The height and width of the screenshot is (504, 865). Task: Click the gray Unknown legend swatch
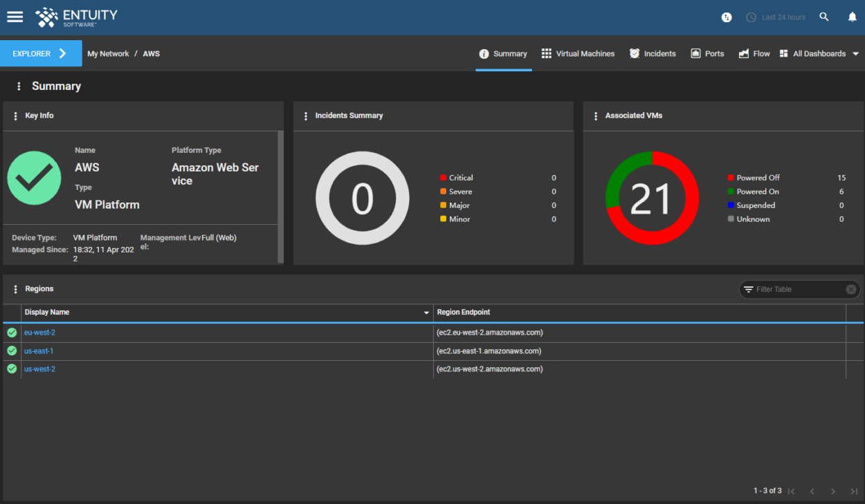[731, 219]
